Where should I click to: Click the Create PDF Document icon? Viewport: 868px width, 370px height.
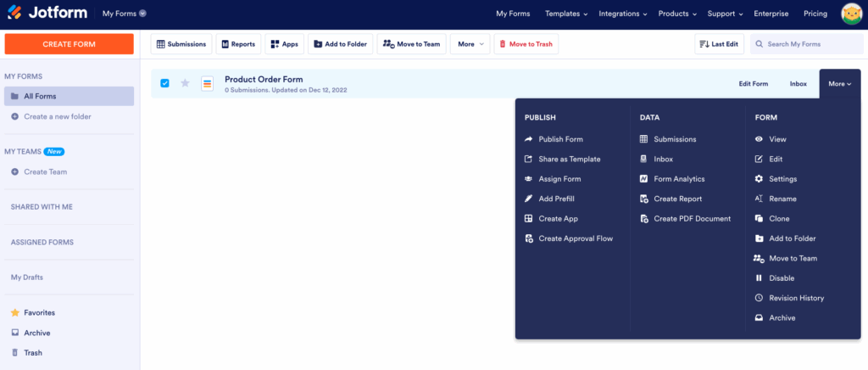644,219
